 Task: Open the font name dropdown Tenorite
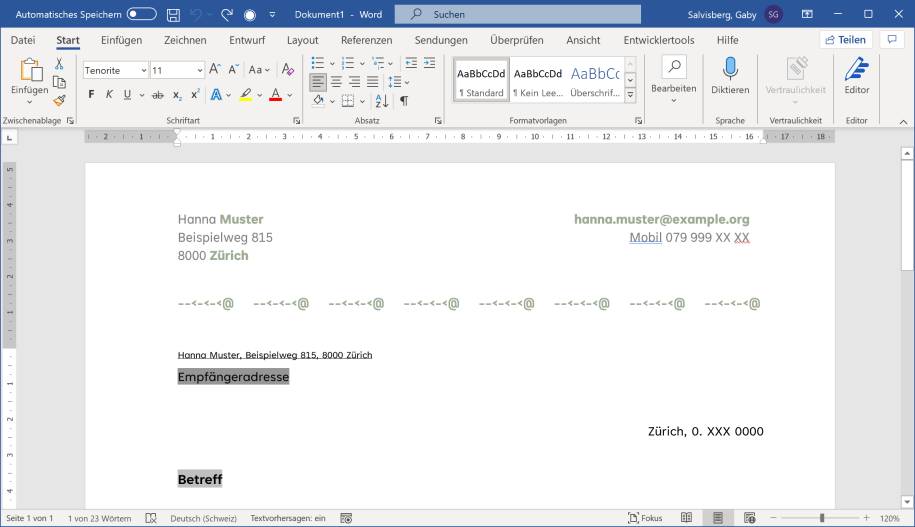coord(144,70)
